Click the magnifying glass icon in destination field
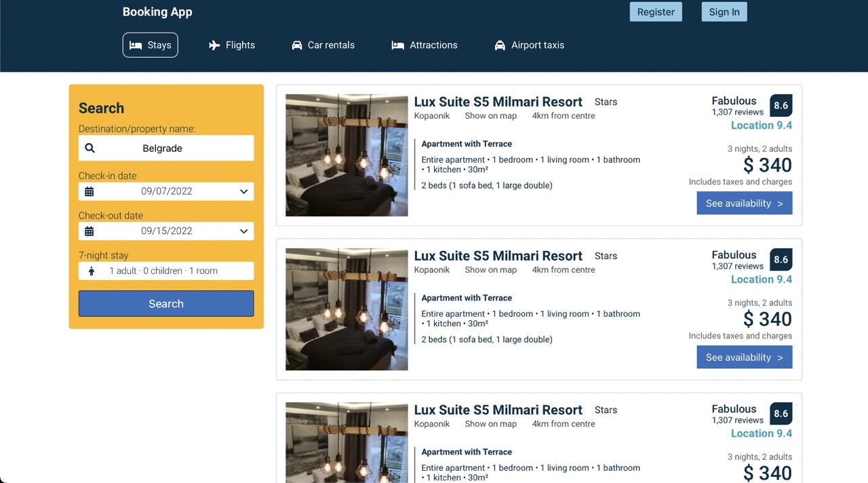The width and height of the screenshot is (868, 483). click(x=90, y=148)
